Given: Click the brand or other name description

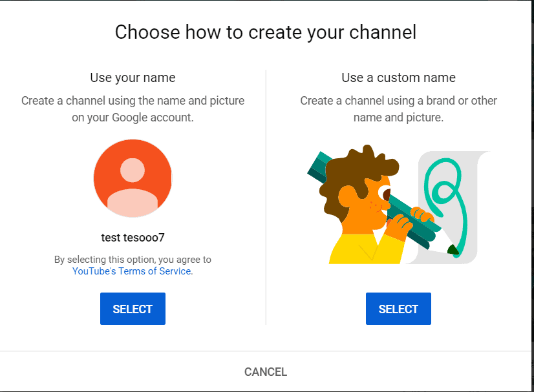Looking at the screenshot, I should [398, 109].
